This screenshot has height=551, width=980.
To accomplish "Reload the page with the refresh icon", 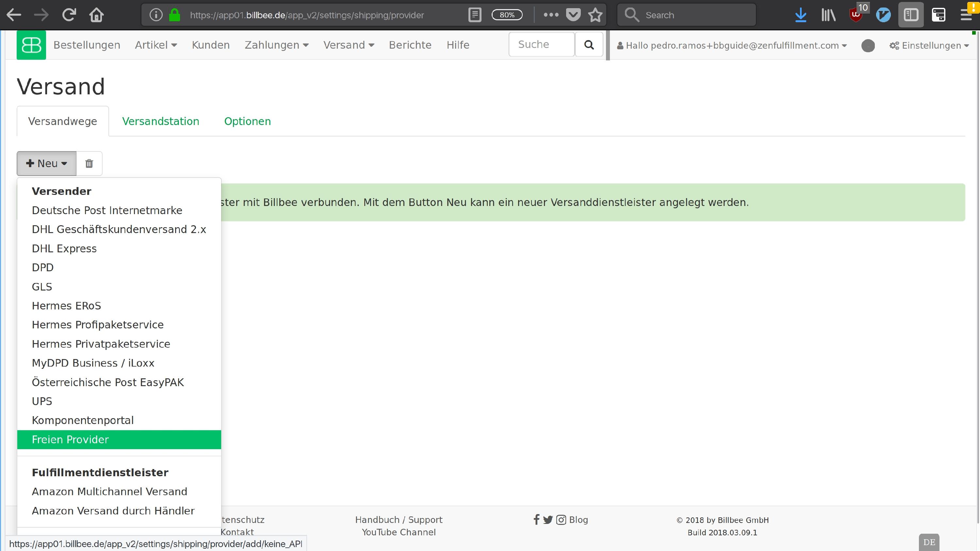I will coord(69,14).
